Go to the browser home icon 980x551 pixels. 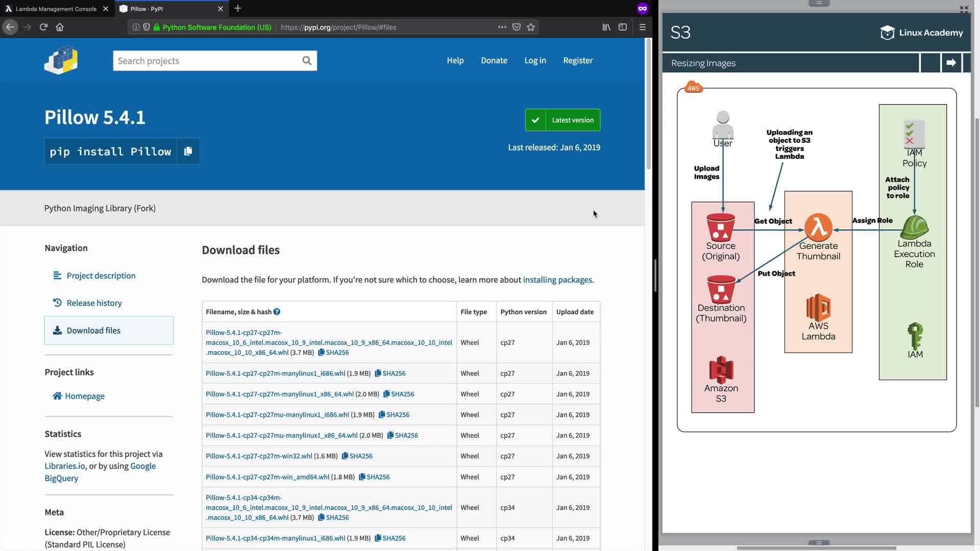point(60,27)
